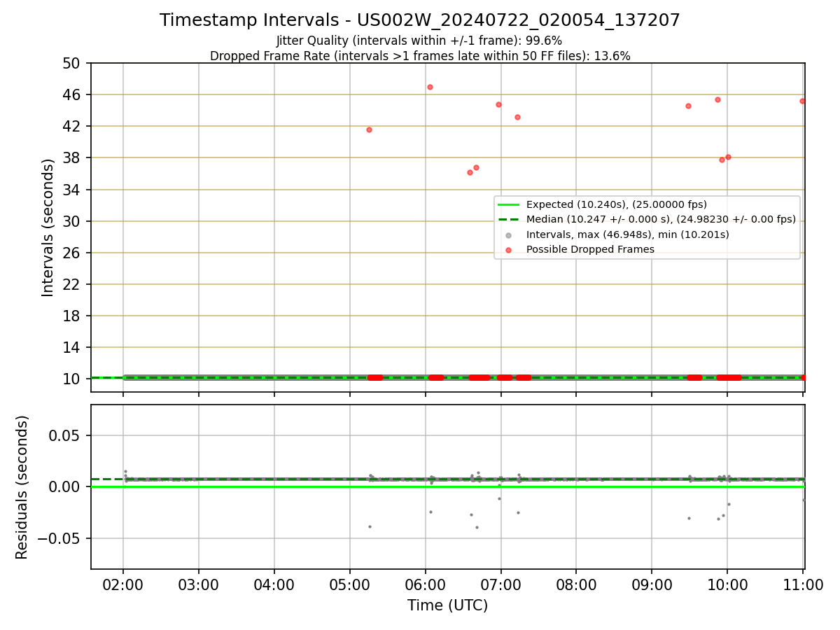Click legend entry 'Possible Dropped Frames'
The height and width of the screenshot is (630, 840).
tap(590, 249)
